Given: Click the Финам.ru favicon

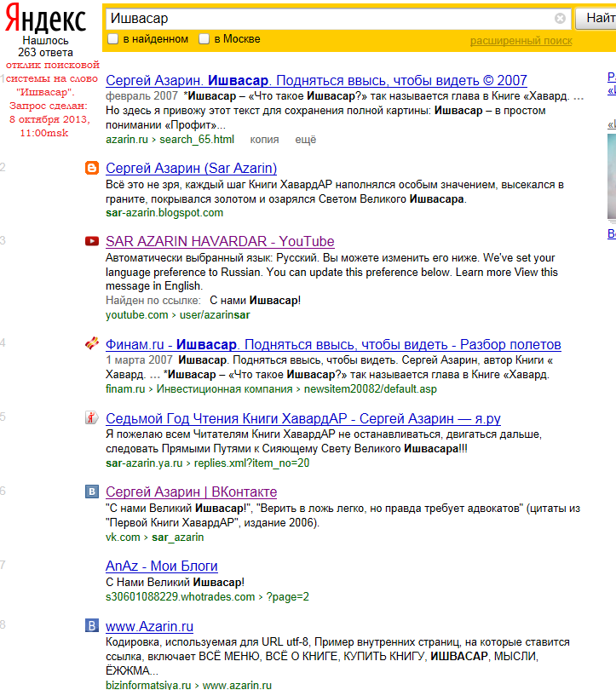Looking at the screenshot, I should (92, 343).
